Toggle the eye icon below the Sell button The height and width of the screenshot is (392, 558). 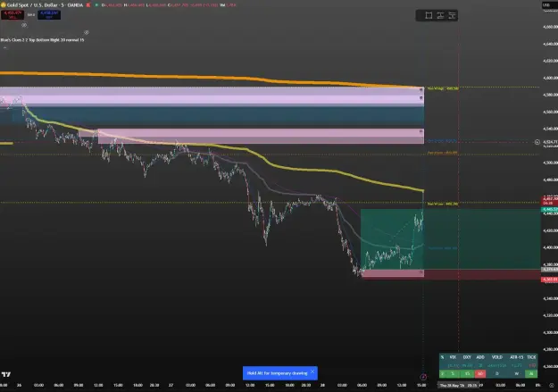24,25
